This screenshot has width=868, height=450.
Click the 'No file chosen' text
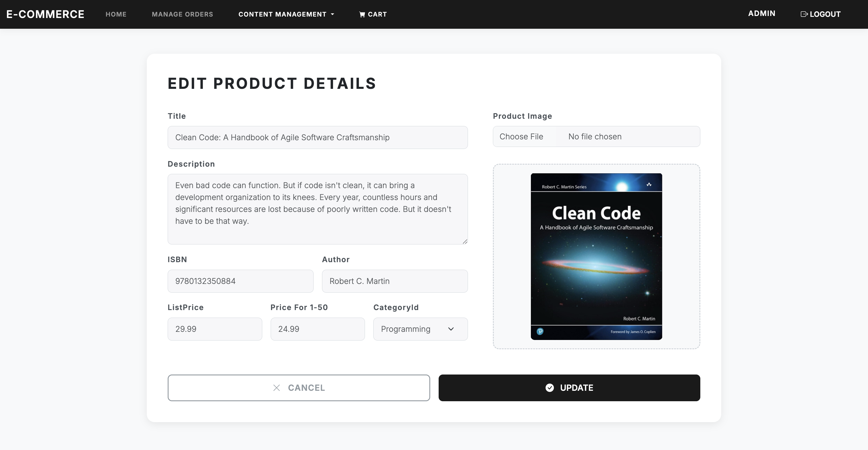pos(595,137)
